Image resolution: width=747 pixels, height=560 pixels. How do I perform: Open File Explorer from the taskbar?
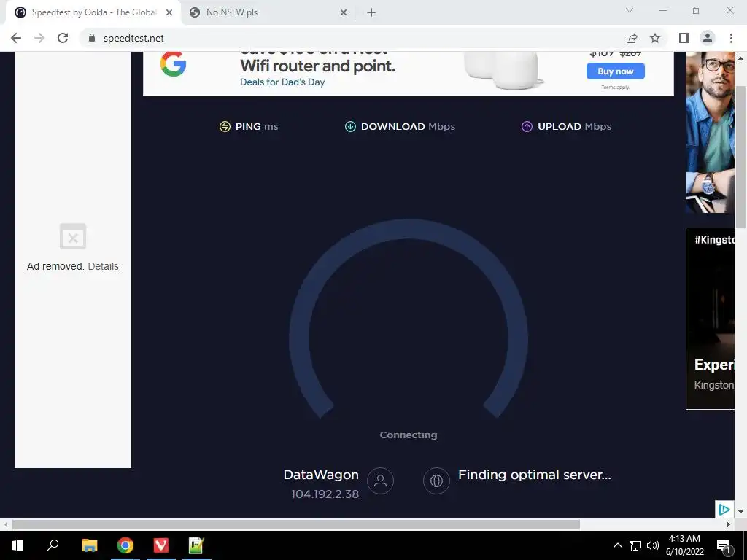pos(90,545)
